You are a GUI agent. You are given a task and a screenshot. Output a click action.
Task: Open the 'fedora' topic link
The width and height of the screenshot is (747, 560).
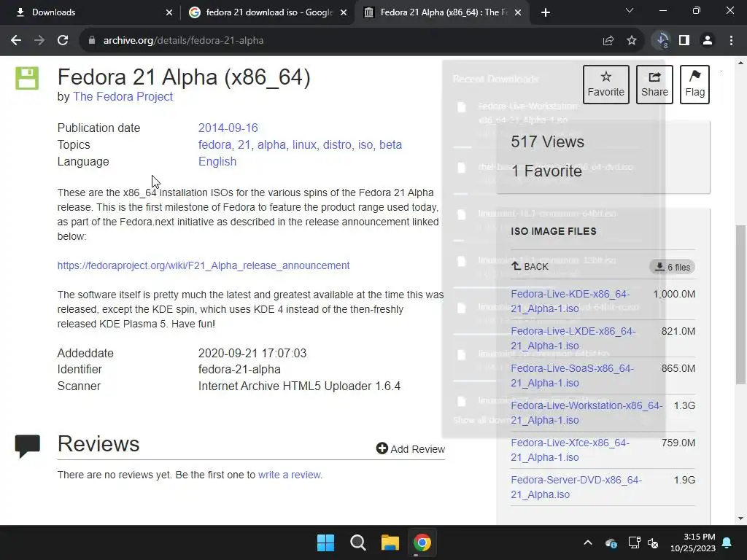pos(215,145)
